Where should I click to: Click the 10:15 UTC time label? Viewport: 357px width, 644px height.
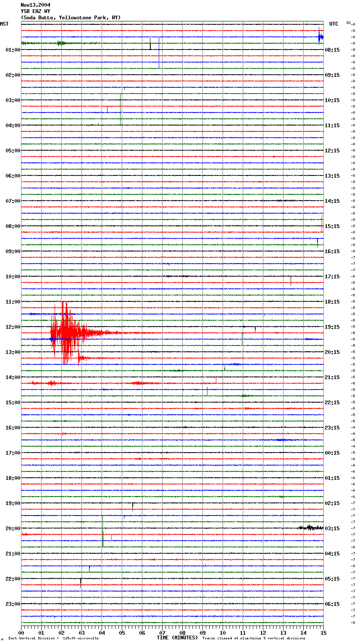point(332,100)
